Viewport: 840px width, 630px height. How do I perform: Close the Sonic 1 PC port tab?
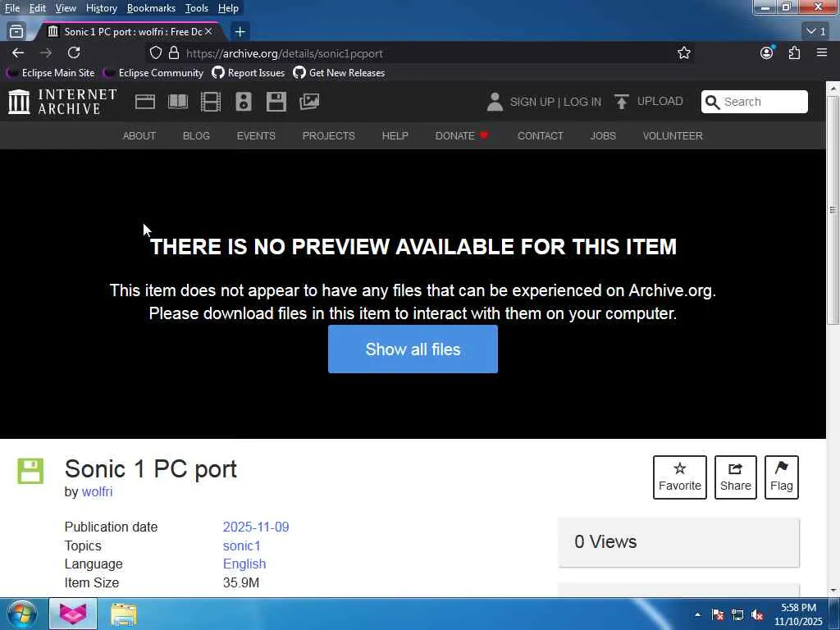coord(208,32)
